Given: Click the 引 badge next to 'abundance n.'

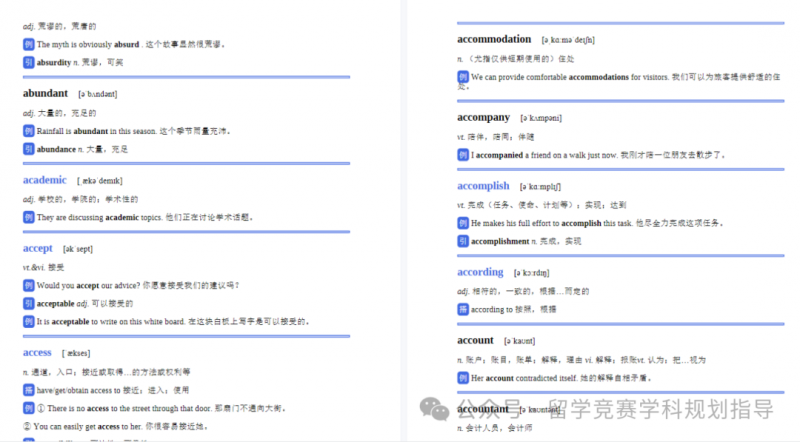Looking at the screenshot, I should tap(29, 149).
